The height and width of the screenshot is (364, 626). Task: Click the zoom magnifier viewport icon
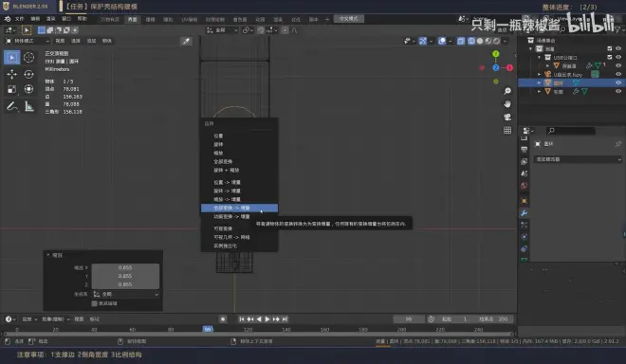[x=507, y=91]
